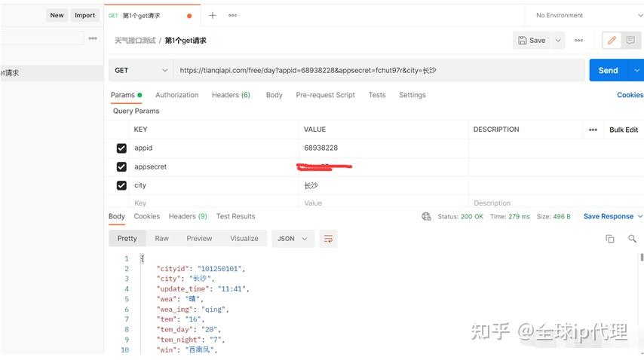Open the JSON format dropdown
This screenshot has height=360, width=644.
(293, 239)
